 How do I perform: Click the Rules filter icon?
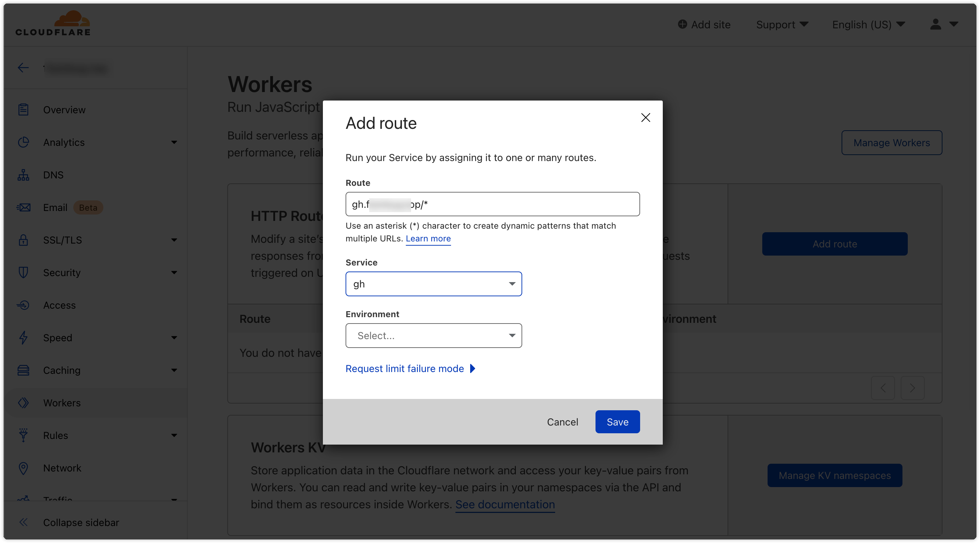click(23, 435)
